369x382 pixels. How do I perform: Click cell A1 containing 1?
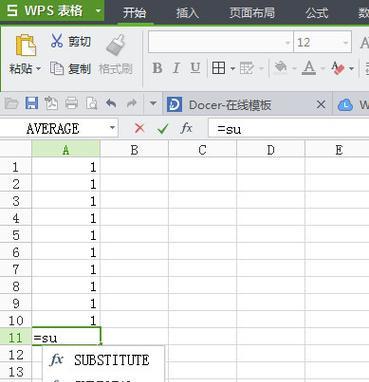[66, 167]
